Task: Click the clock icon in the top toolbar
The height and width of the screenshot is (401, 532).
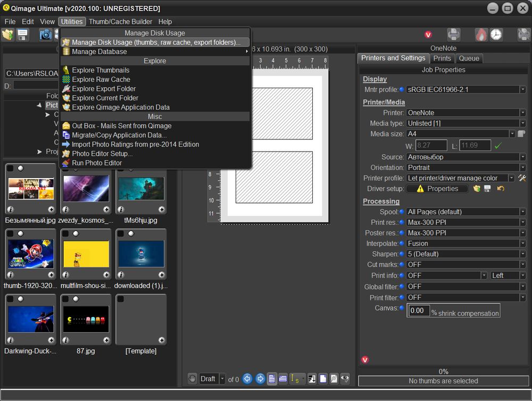Action: (496, 35)
